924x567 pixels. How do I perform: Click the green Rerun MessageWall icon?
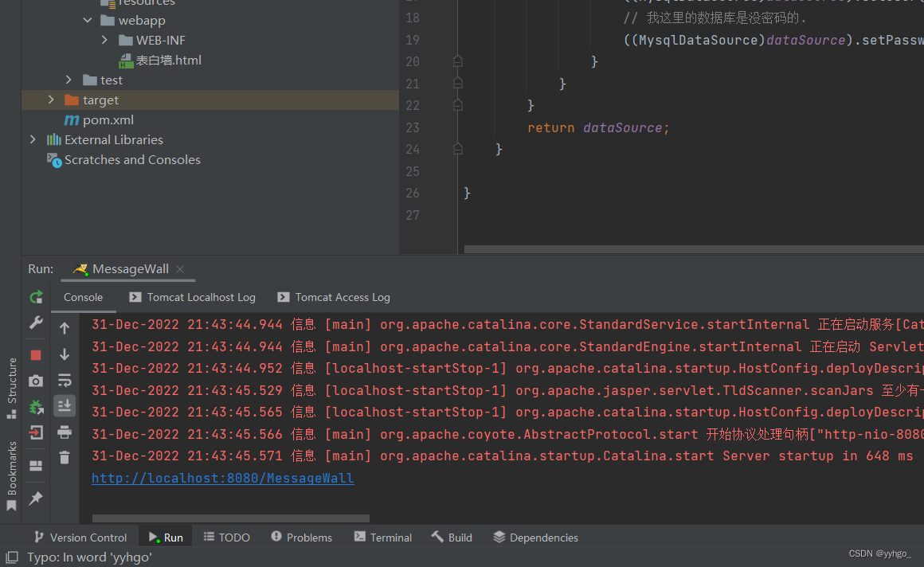click(36, 297)
